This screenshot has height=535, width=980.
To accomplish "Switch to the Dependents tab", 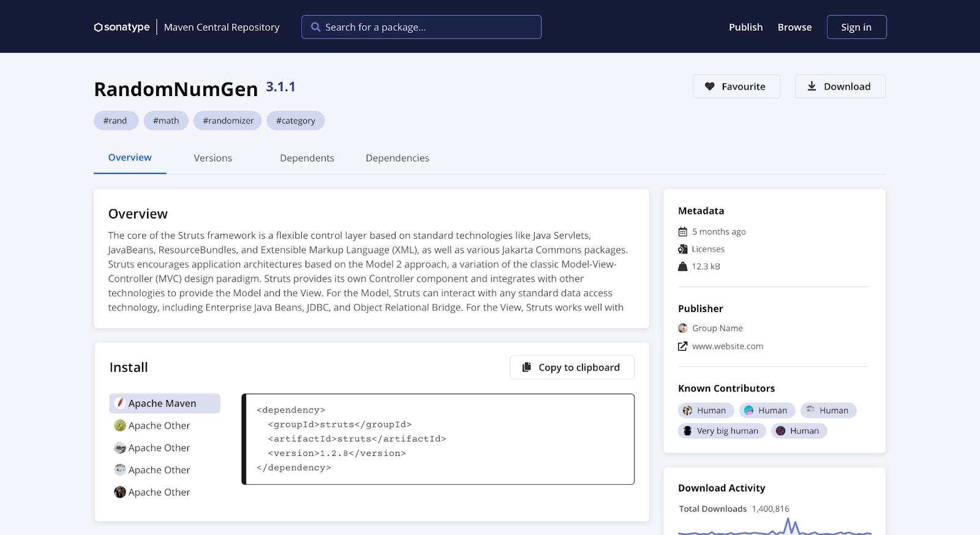I will [x=307, y=158].
